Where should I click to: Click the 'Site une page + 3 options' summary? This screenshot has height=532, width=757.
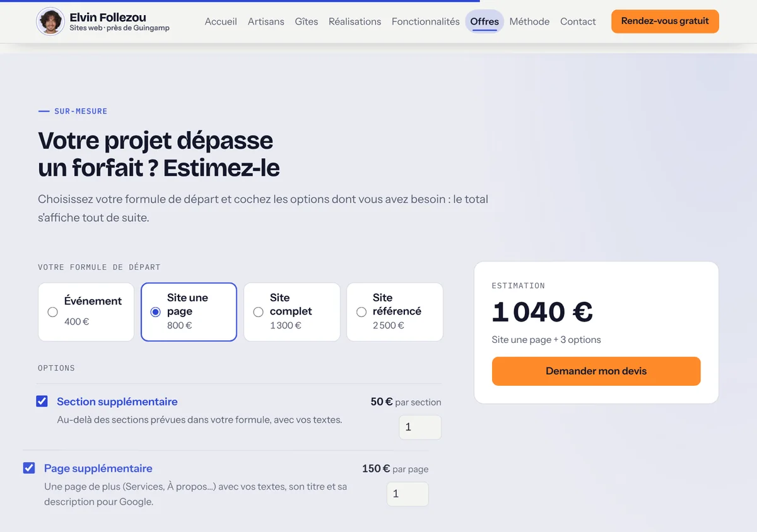(x=546, y=340)
